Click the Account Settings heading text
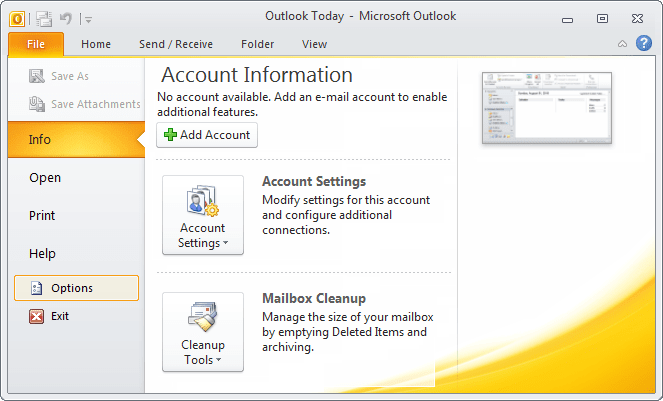The image size is (663, 401). pyautogui.click(x=314, y=181)
